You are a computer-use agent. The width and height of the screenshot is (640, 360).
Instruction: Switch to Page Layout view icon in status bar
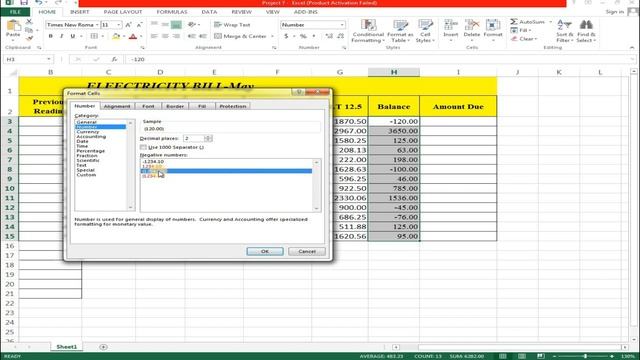522,356
